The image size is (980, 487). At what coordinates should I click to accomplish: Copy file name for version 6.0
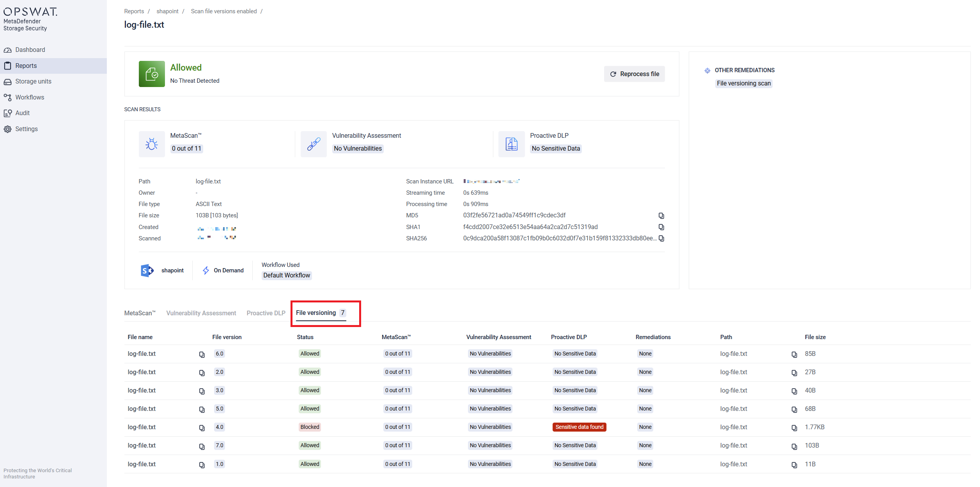tap(202, 354)
